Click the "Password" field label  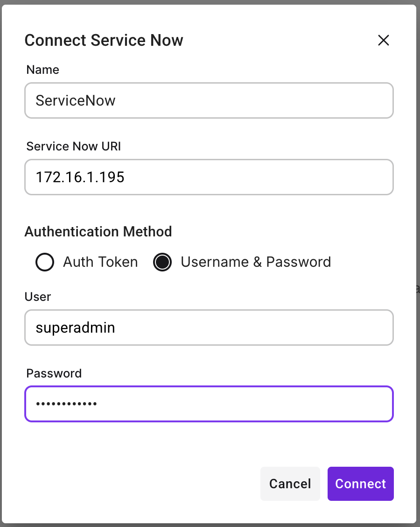click(x=54, y=373)
